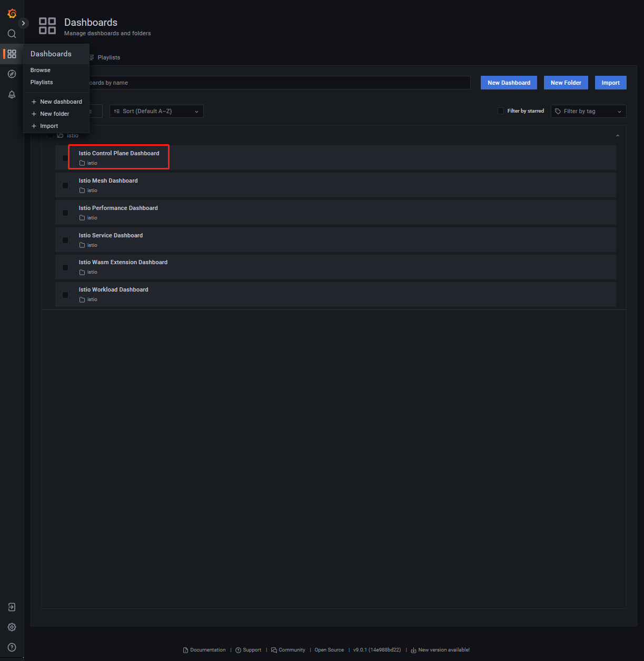
Task: Tick checkbox for Istio Performance Dashboard
Action: pyautogui.click(x=65, y=213)
